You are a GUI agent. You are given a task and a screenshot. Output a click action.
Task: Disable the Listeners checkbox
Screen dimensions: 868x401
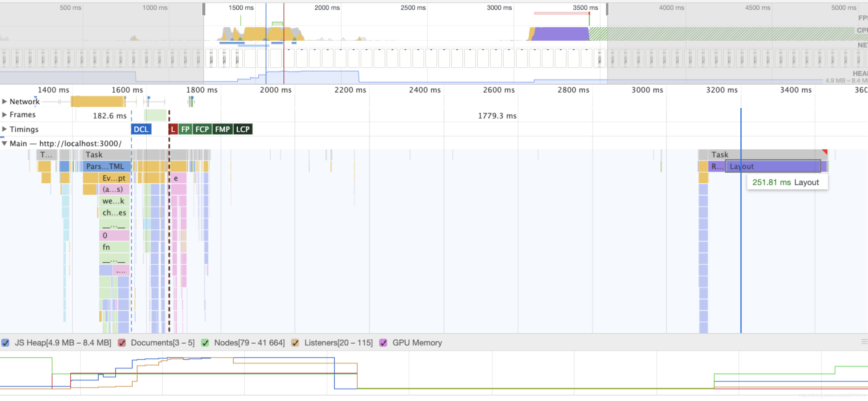(x=295, y=343)
